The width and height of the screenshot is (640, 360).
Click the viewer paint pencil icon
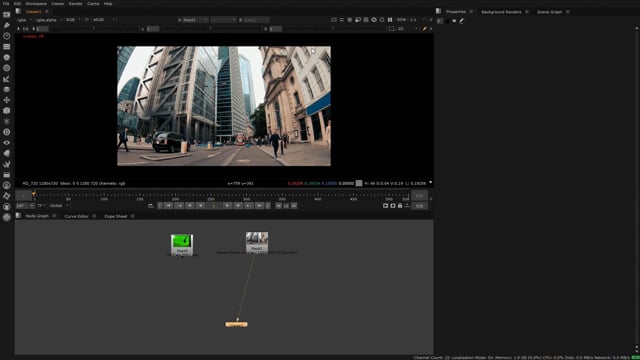[424, 29]
